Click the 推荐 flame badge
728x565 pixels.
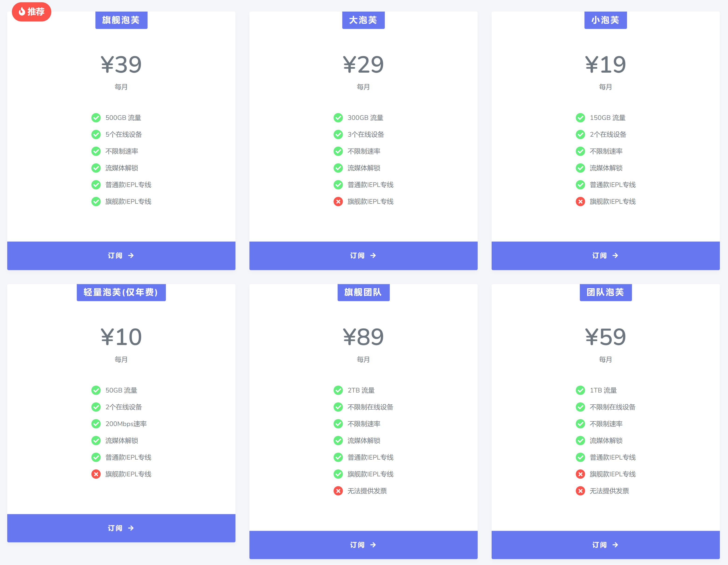pyautogui.click(x=31, y=12)
